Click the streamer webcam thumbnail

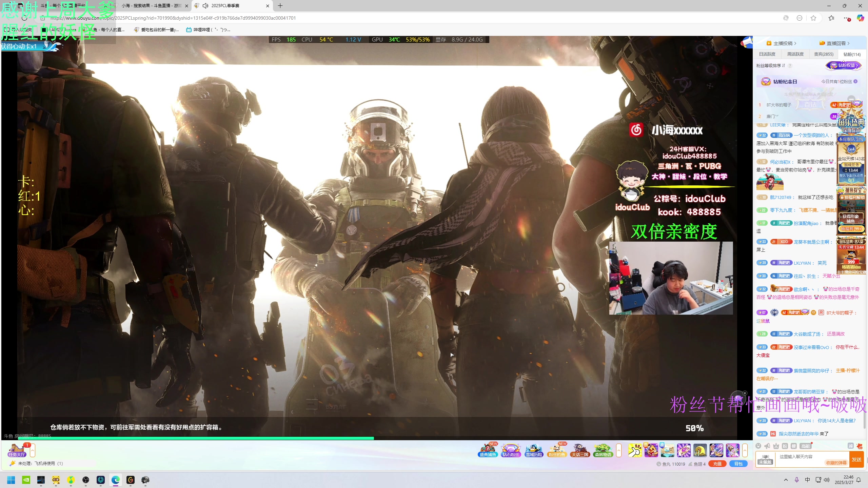click(x=671, y=278)
